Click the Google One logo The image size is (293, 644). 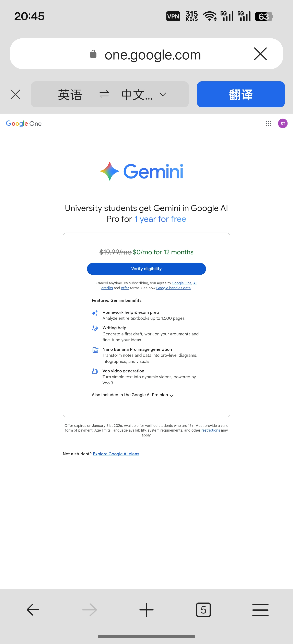tap(24, 124)
